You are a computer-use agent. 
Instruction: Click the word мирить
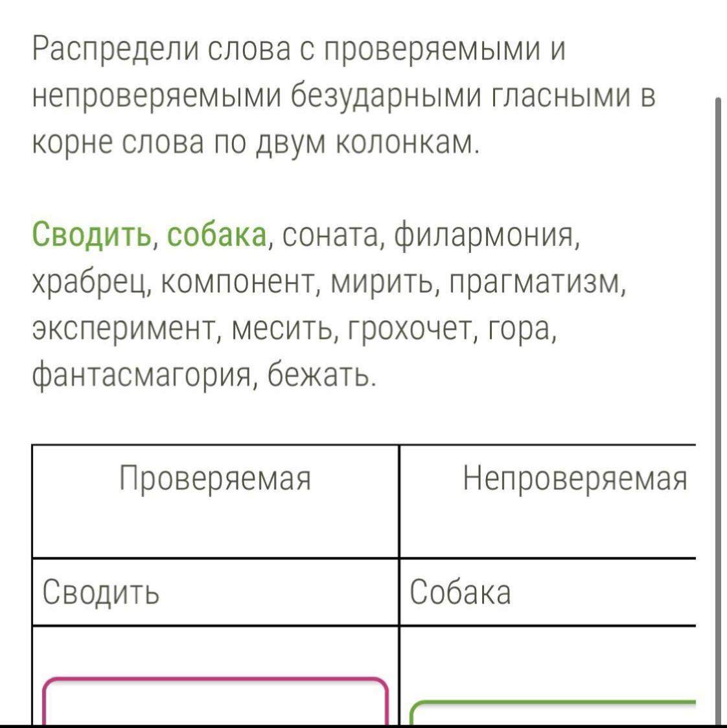tap(383, 283)
